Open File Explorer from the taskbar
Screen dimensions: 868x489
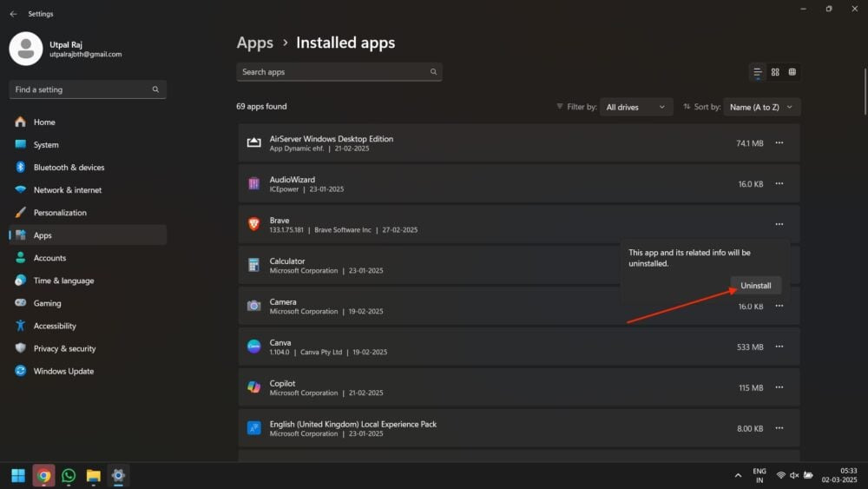pos(93,476)
